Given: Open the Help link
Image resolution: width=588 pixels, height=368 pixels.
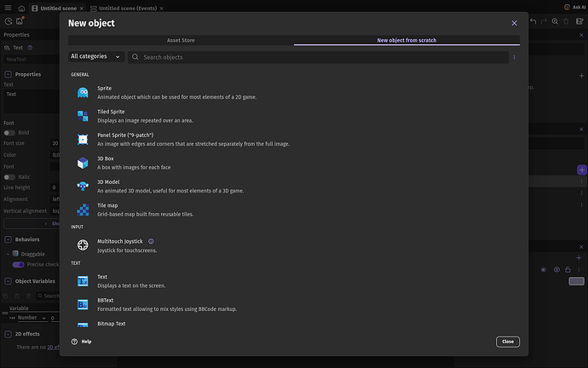Looking at the screenshot, I should pyautogui.click(x=82, y=342).
